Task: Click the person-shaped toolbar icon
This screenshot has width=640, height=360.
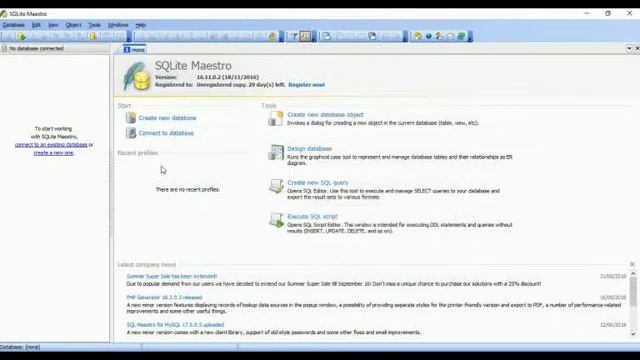Action: pos(439,37)
